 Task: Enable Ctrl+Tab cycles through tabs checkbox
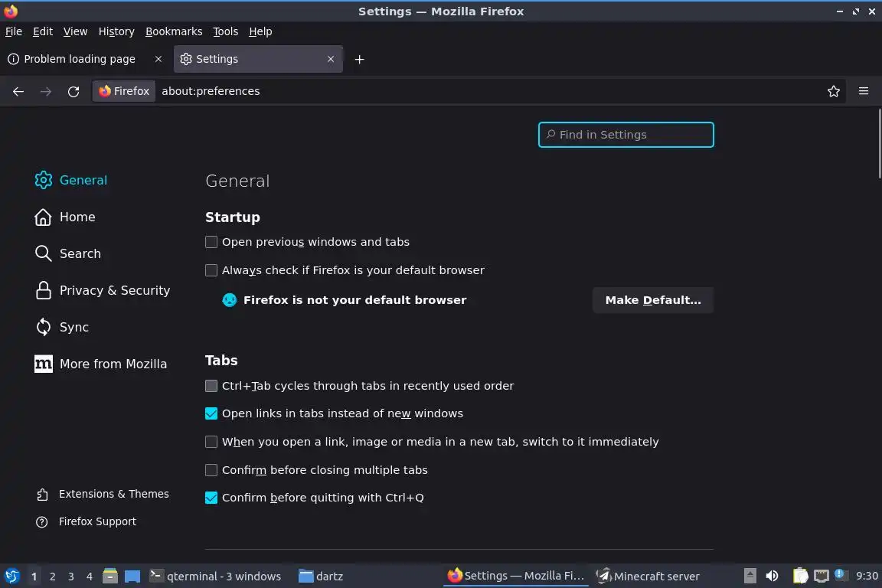211,386
